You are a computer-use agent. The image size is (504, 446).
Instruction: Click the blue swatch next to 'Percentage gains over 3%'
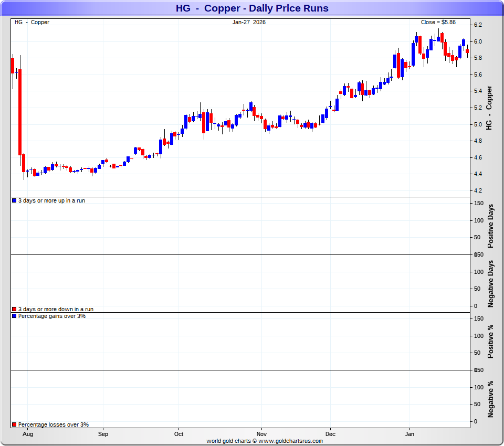[14, 316]
